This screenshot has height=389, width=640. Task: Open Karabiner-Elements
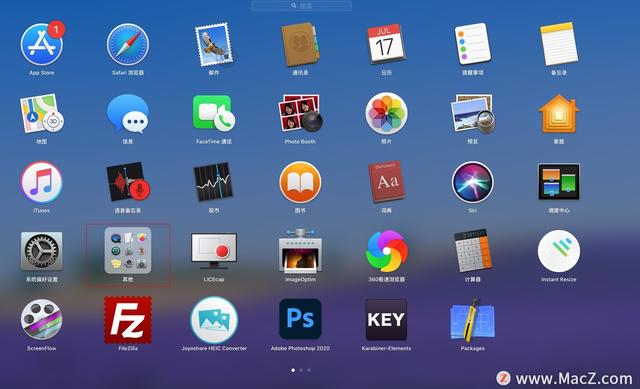(386, 320)
